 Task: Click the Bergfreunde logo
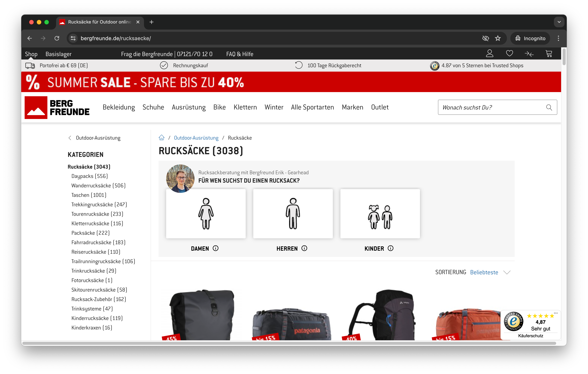click(x=57, y=107)
